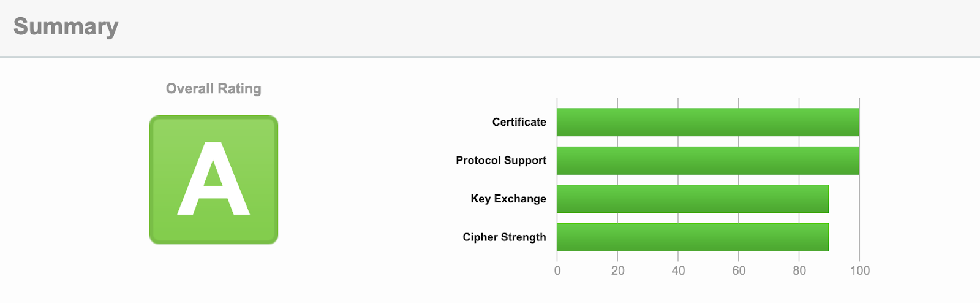Click the Protocol Support score bar

(x=707, y=161)
